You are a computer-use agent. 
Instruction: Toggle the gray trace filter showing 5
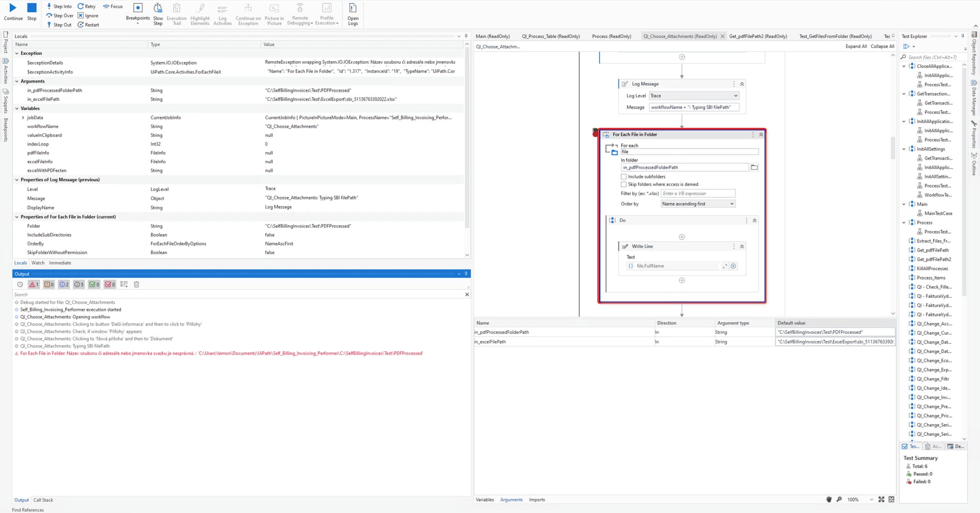click(79, 285)
